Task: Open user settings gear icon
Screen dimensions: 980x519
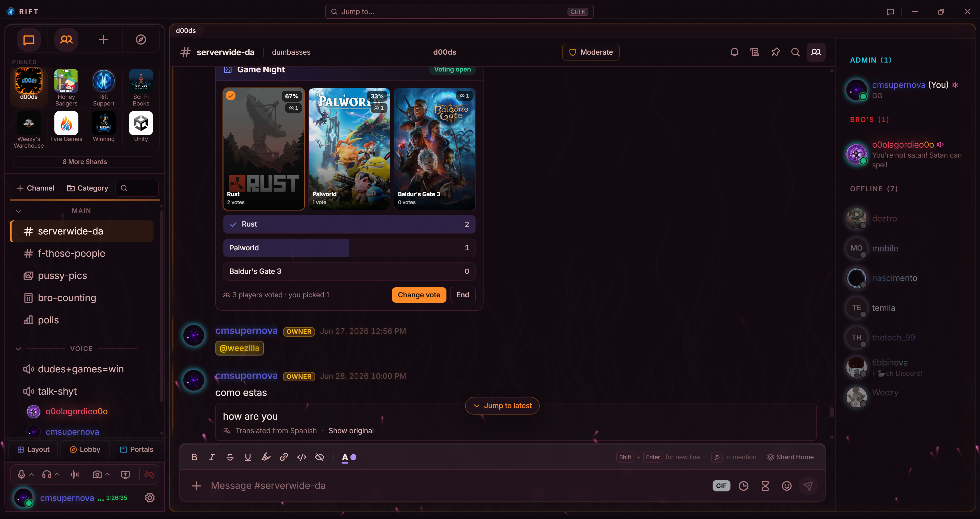Action: (149, 498)
